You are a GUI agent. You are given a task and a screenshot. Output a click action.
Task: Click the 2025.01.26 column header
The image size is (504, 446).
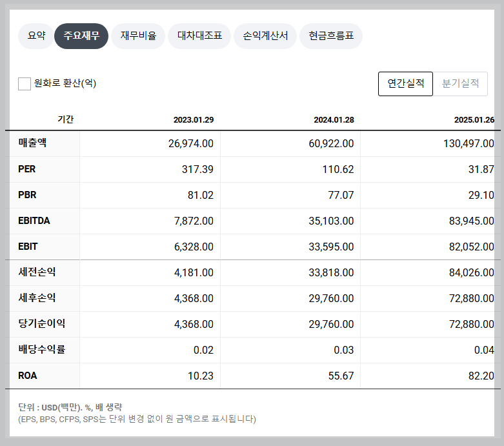click(474, 119)
